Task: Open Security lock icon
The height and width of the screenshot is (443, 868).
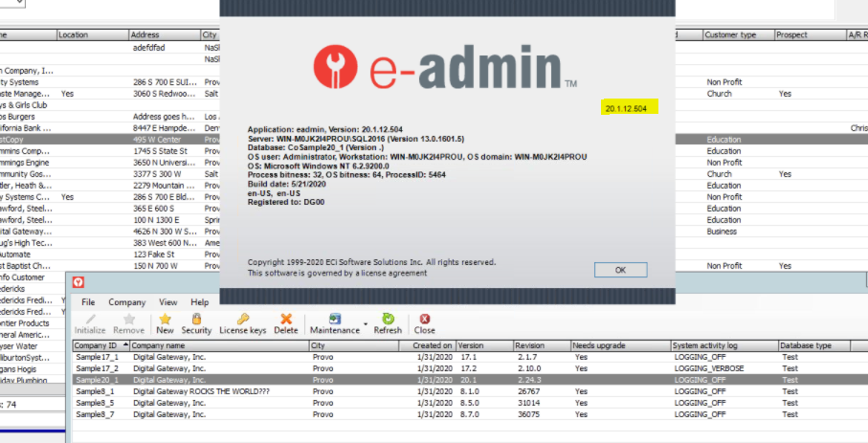Action: click(x=196, y=323)
